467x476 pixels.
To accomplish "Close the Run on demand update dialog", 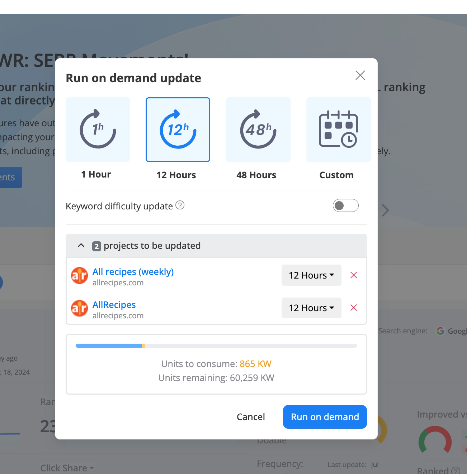I will click(x=360, y=75).
